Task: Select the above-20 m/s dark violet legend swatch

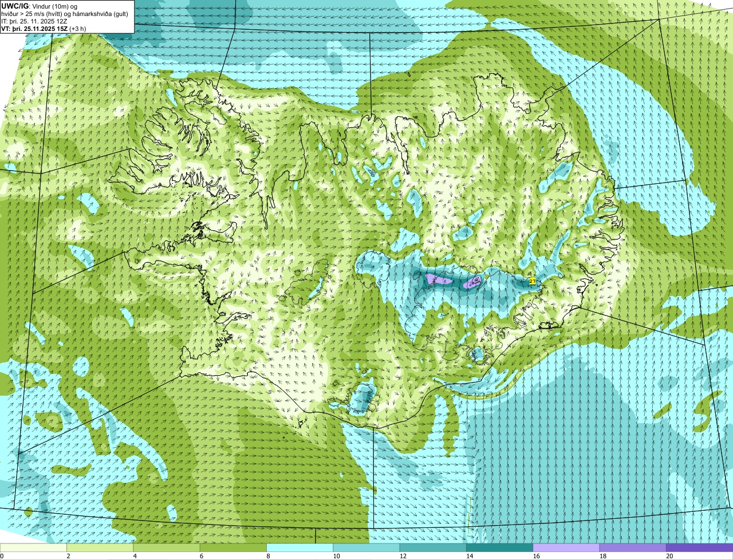Action: [x=699, y=548]
